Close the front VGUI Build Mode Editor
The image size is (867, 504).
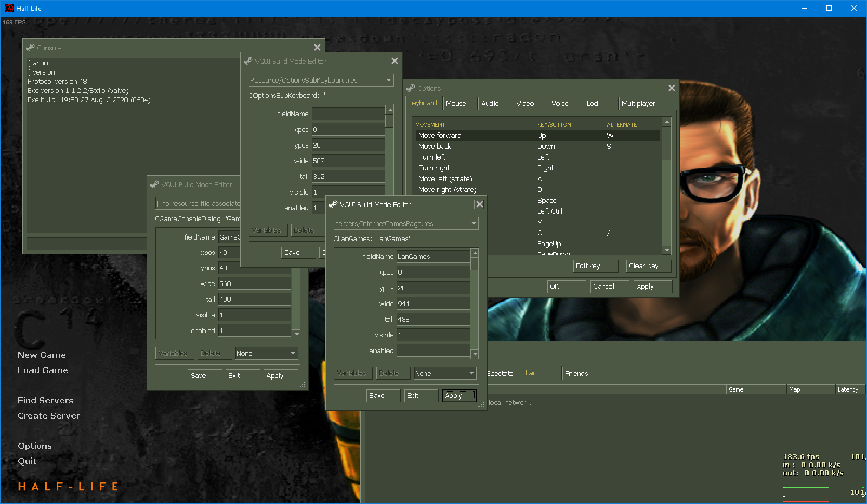[x=479, y=204]
